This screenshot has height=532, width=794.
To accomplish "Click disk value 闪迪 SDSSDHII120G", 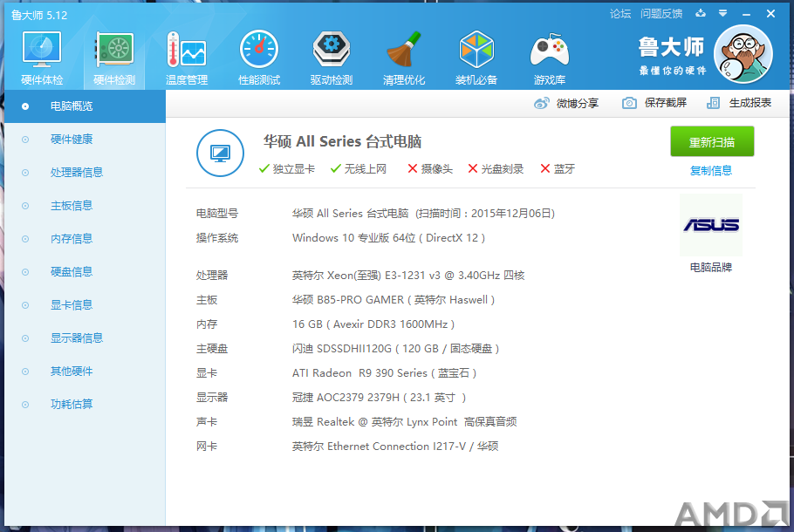I will click(395, 349).
